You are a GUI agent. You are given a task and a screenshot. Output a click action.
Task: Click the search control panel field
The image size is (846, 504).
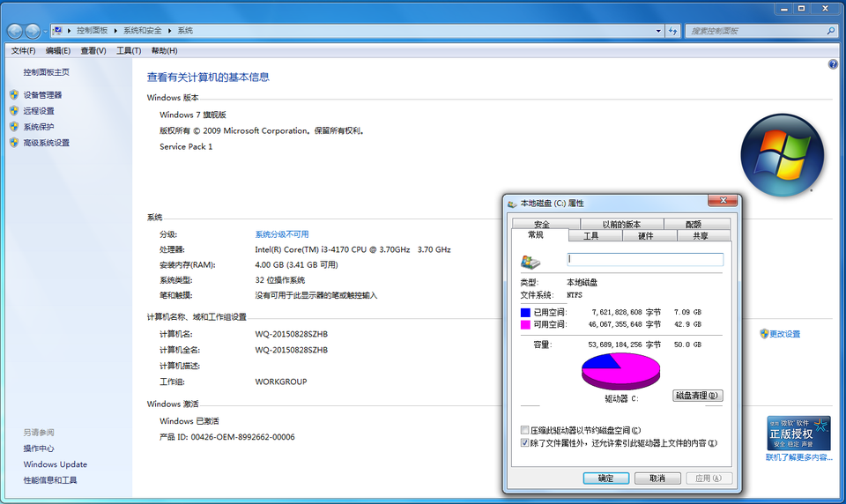755,31
